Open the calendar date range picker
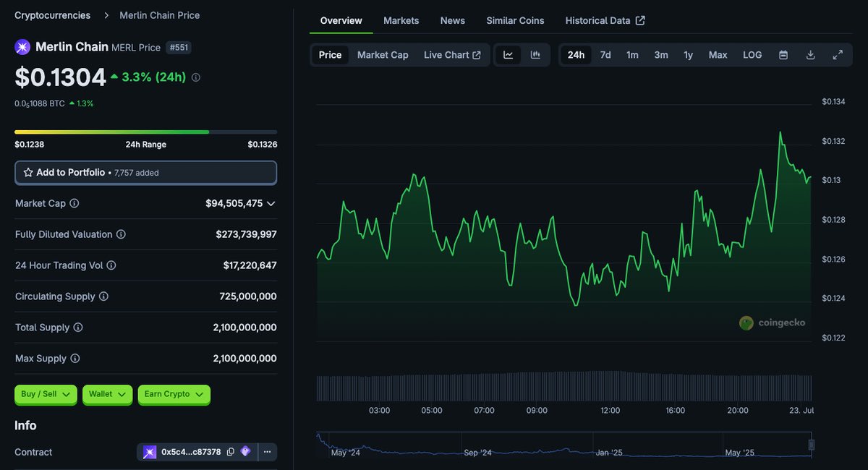The image size is (868, 470). click(x=783, y=55)
